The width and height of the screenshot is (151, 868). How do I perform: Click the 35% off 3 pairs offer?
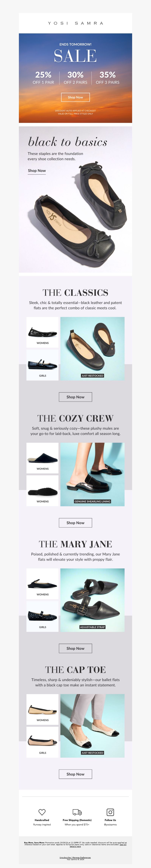coord(108,78)
